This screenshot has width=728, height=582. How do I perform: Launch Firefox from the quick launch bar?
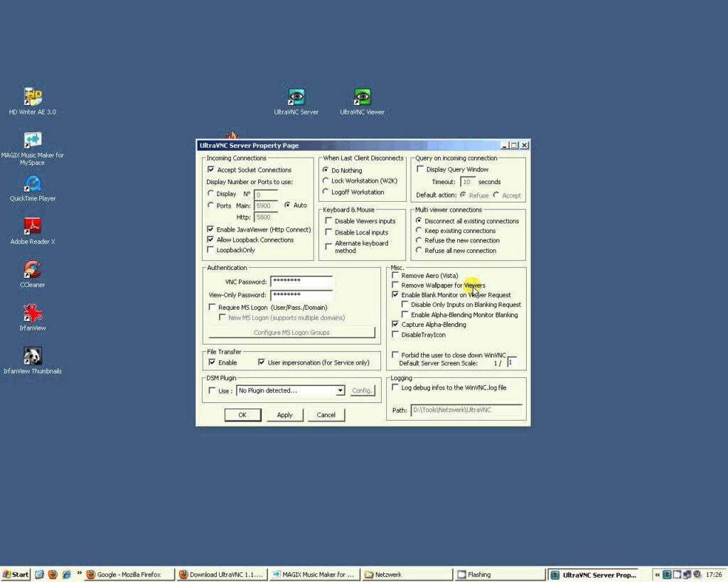[53, 575]
